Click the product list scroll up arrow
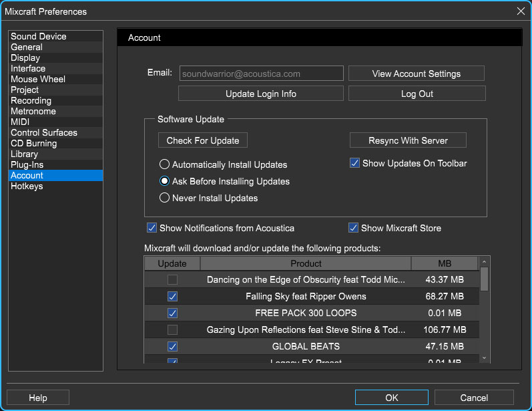532x411 pixels. 484,261
